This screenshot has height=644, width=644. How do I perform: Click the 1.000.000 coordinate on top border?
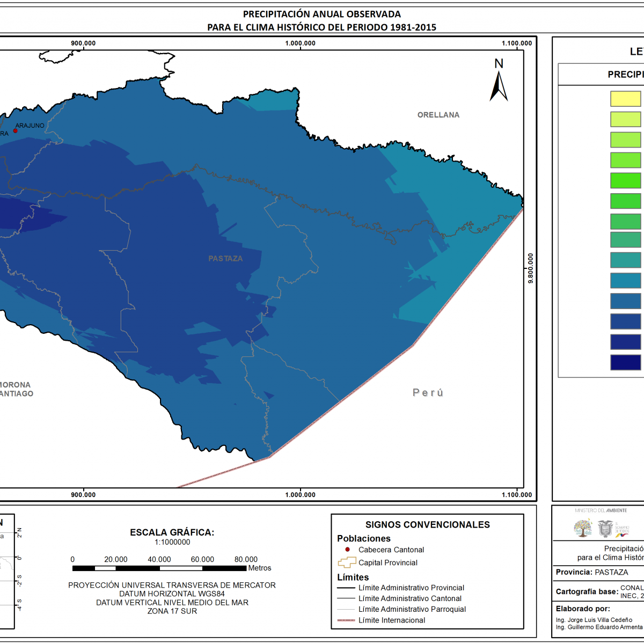pos(300,43)
